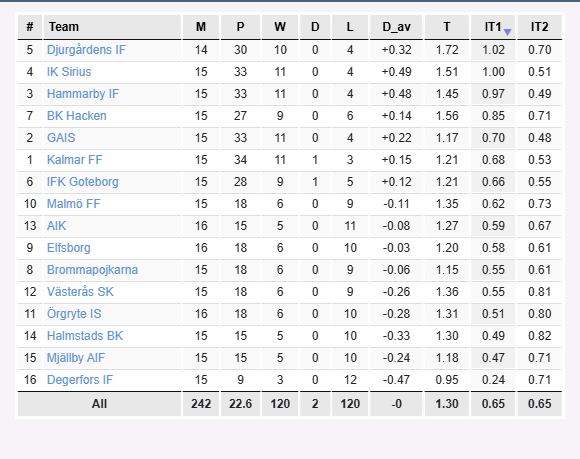580x459 pixels.
Task: Open Kalmar FF team page
Action: [74, 160]
